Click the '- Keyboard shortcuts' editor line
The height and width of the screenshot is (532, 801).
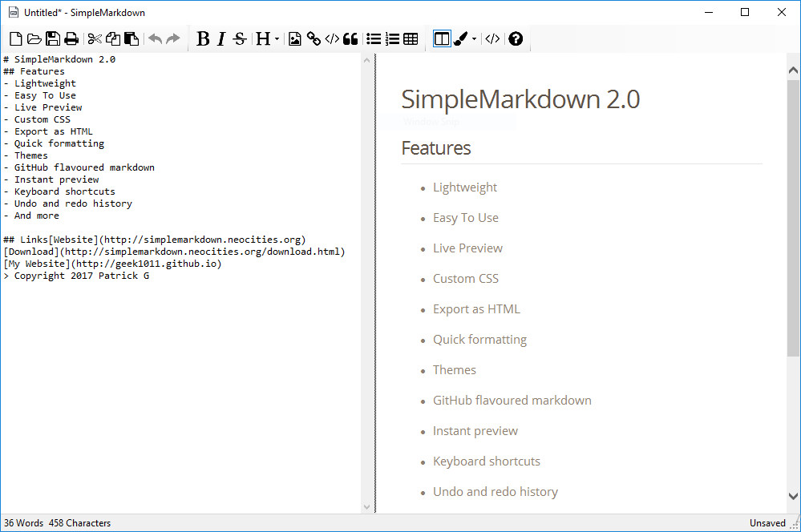click(x=60, y=191)
